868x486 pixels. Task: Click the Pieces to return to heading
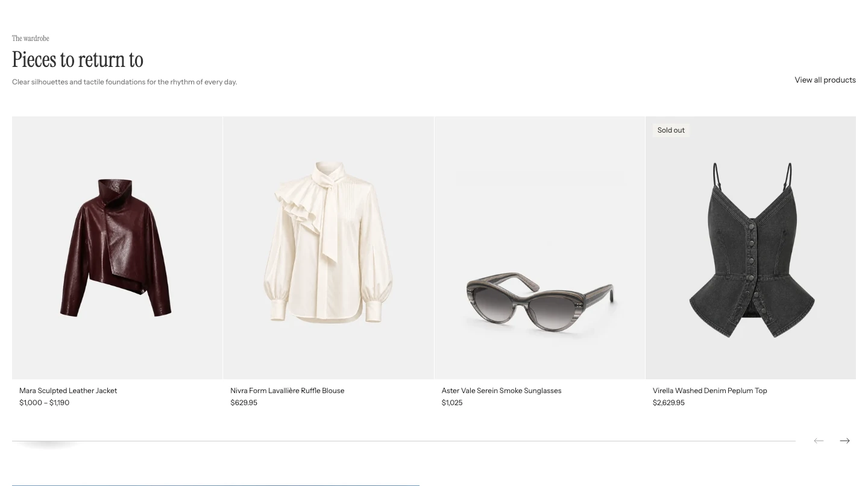click(x=78, y=60)
